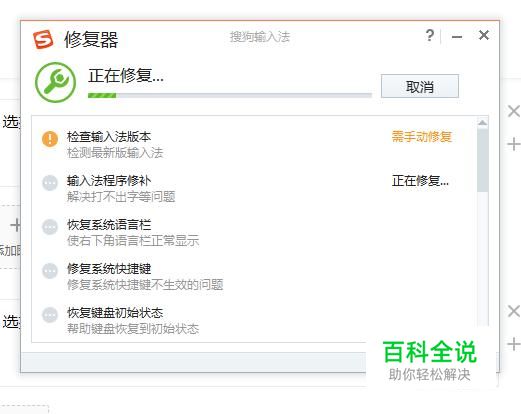
Task: Click the 使右下角语言栏正常显示 description
Action: coord(133,240)
